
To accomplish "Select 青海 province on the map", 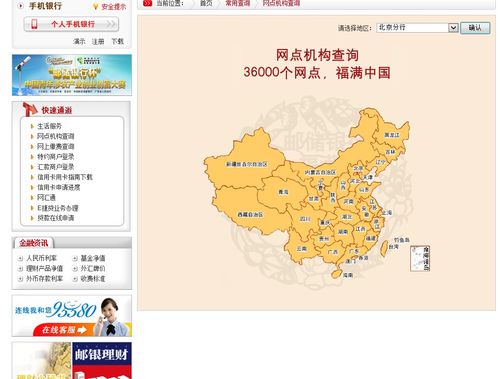I will [x=283, y=192].
